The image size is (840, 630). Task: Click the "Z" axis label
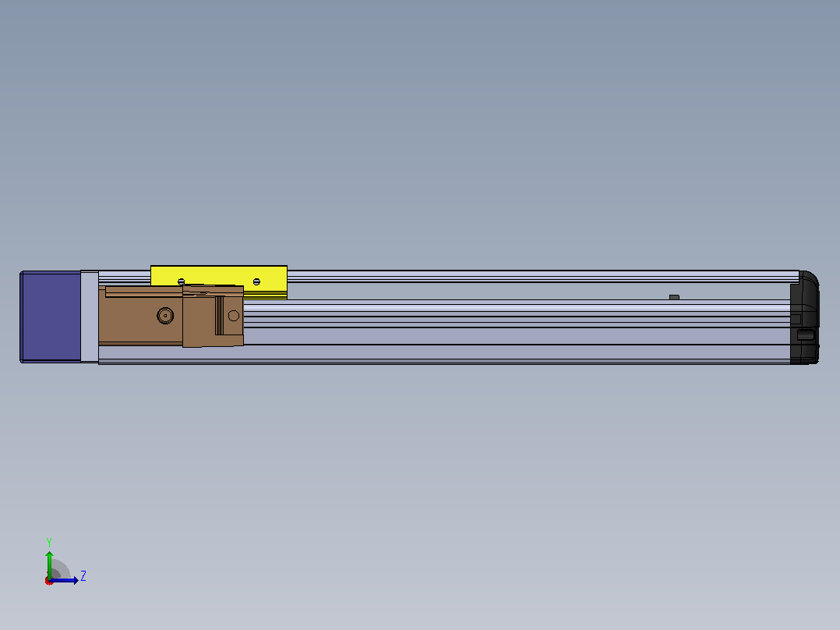[x=83, y=576]
